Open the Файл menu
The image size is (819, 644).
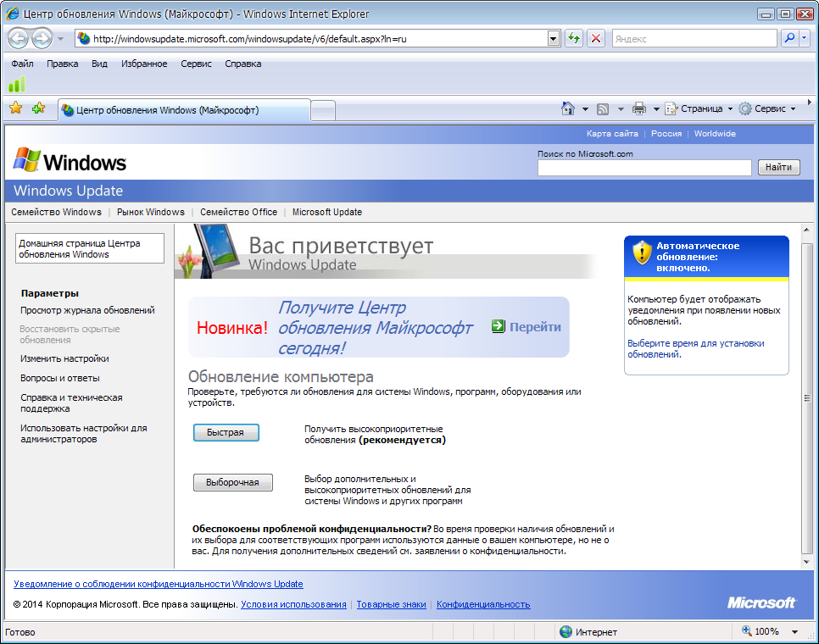coord(22,64)
